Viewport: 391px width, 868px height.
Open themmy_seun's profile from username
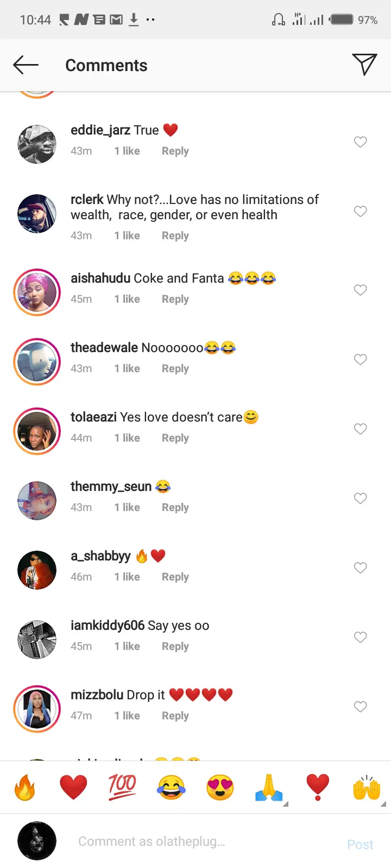click(x=111, y=487)
